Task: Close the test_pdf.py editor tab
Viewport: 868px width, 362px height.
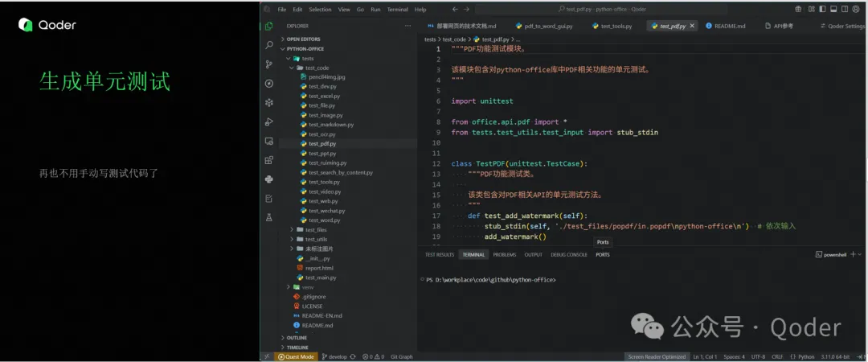Action: click(x=694, y=26)
